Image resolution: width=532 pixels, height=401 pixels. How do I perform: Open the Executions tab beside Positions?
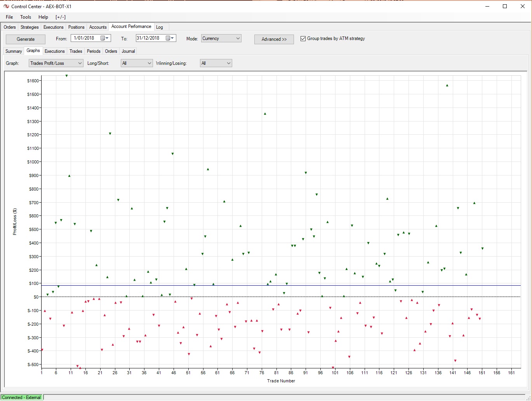pyautogui.click(x=53, y=27)
